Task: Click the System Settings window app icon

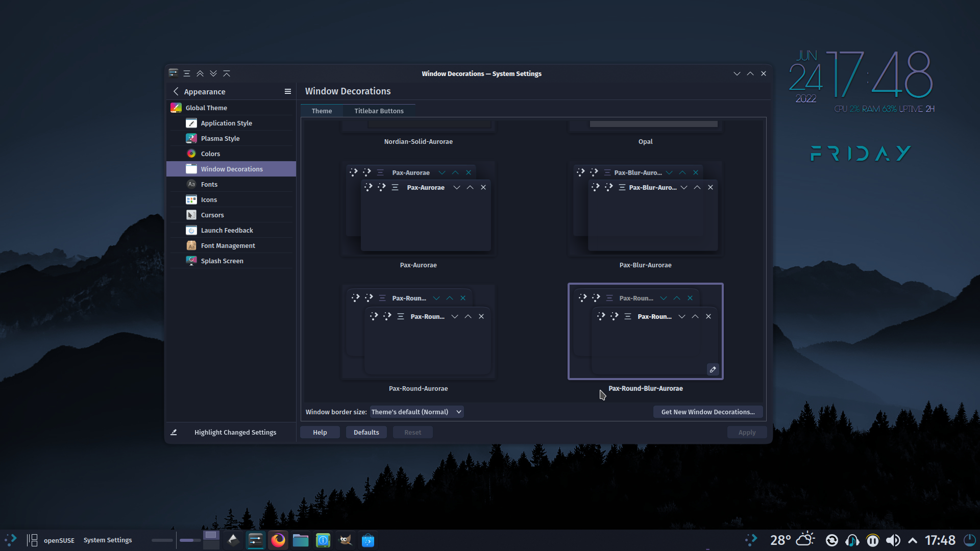Action: coord(174,73)
